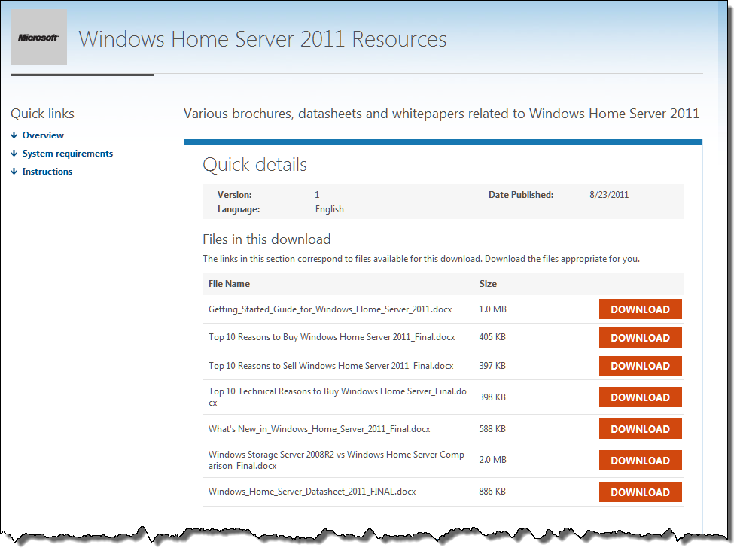
Task: Select 'Windows Storage Server 2008R2 vs Windows Home Server' name
Action: point(337,460)
